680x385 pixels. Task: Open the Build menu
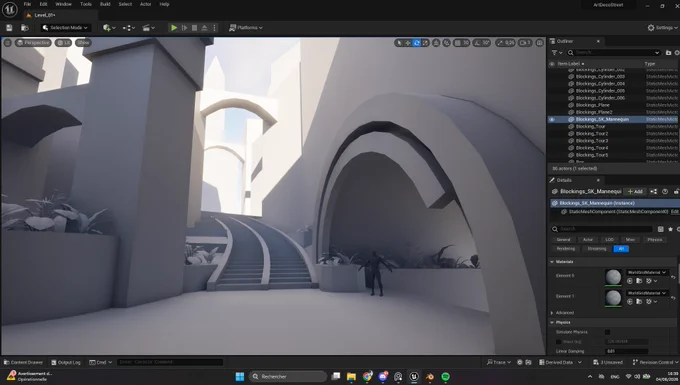point(105,4)
